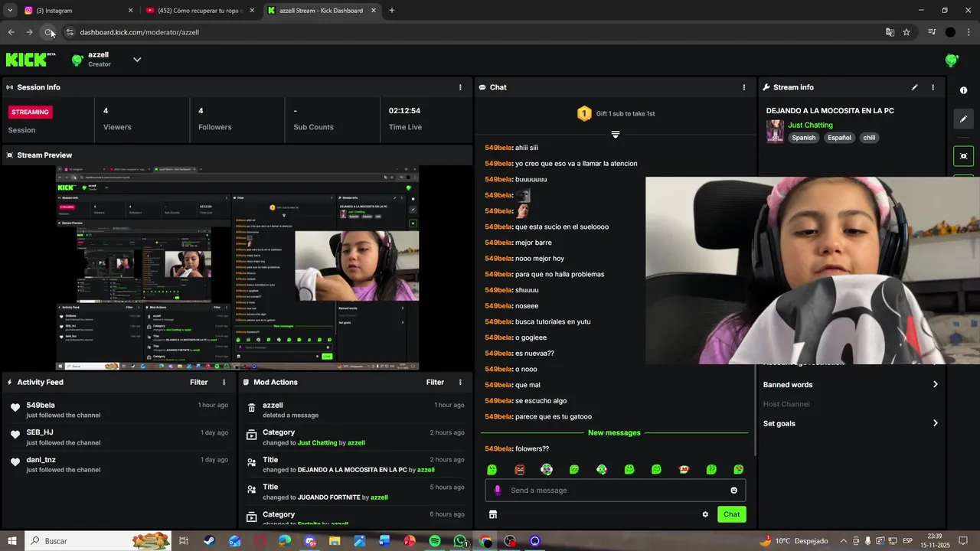Open the Mod Actions Filter
Image resolution: width=980 pixels, height=551 pixels.
coord(435,382)
